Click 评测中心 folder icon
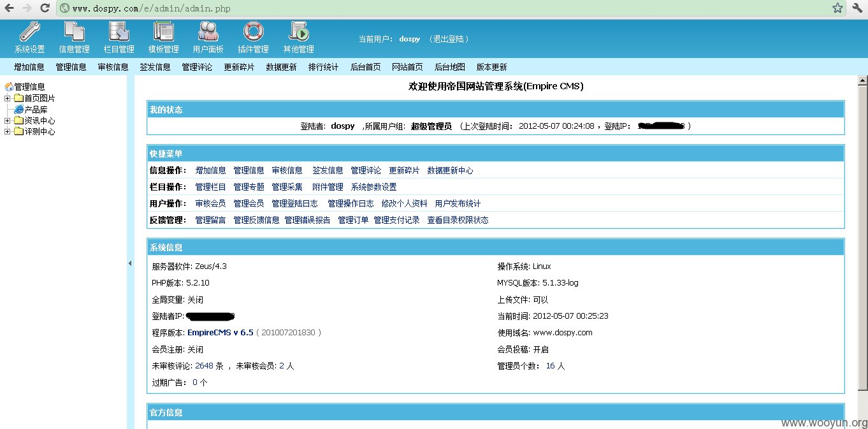Screen dimensions: 868x429 pyautogui.click(x=18, y=131)
